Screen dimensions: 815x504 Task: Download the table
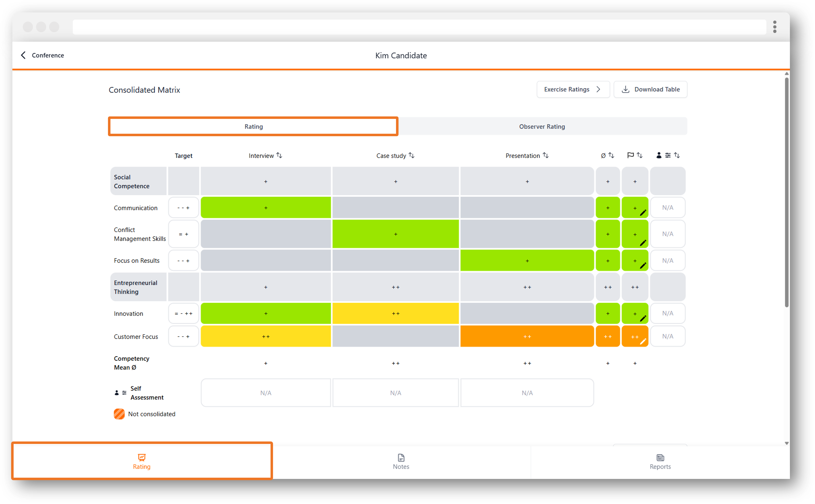(x=650, y=89)
